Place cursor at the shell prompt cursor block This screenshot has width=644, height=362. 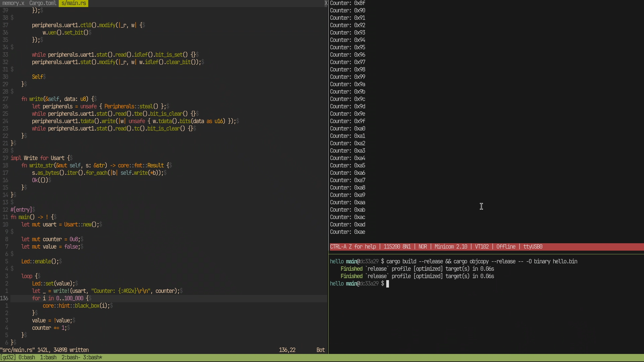click(x=388, y=284)
